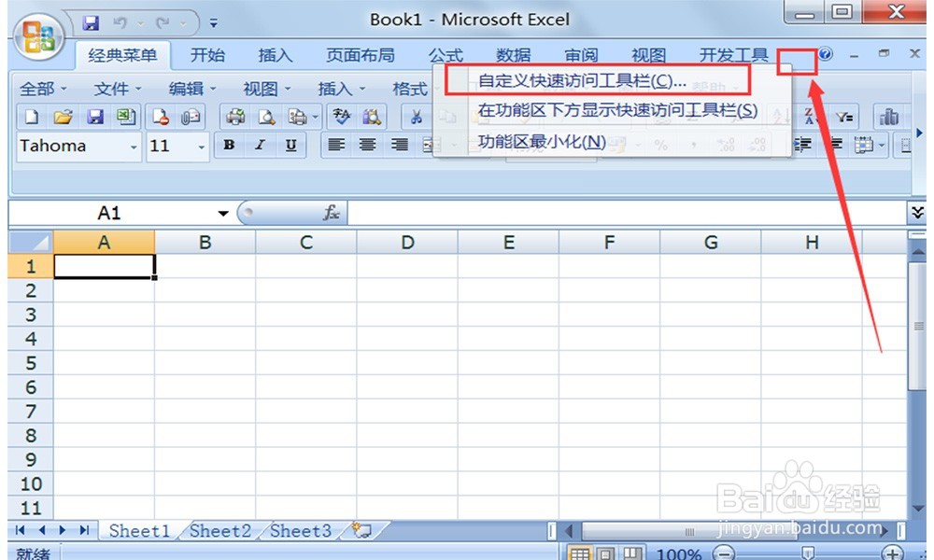Screen dimensions: 934x560
Task: Click Insert Worksheet tab icon
Action: click(x=361, y=530)
